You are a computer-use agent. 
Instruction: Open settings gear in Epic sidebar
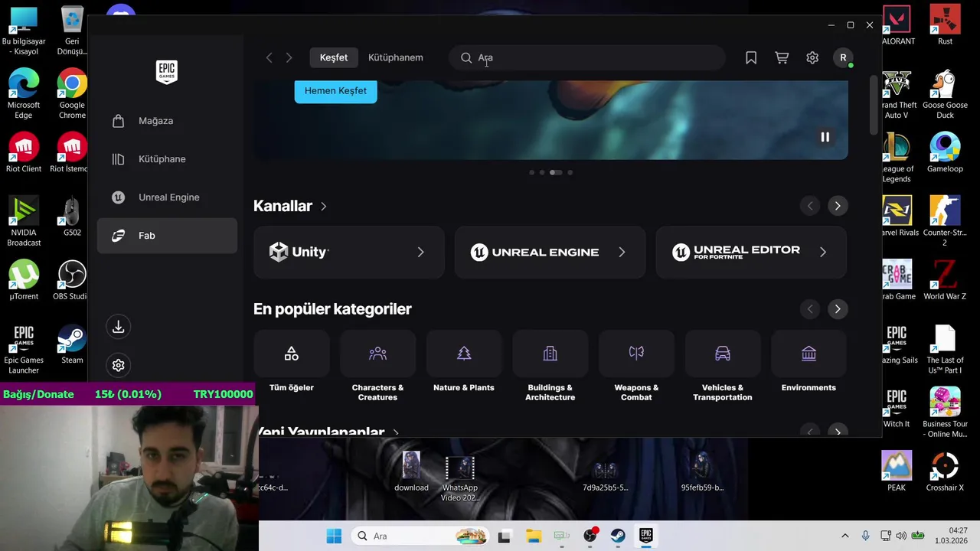118,365
